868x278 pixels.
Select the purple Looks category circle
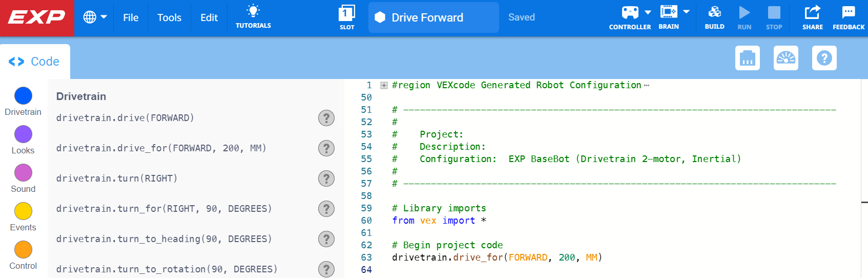click(23, 134)
